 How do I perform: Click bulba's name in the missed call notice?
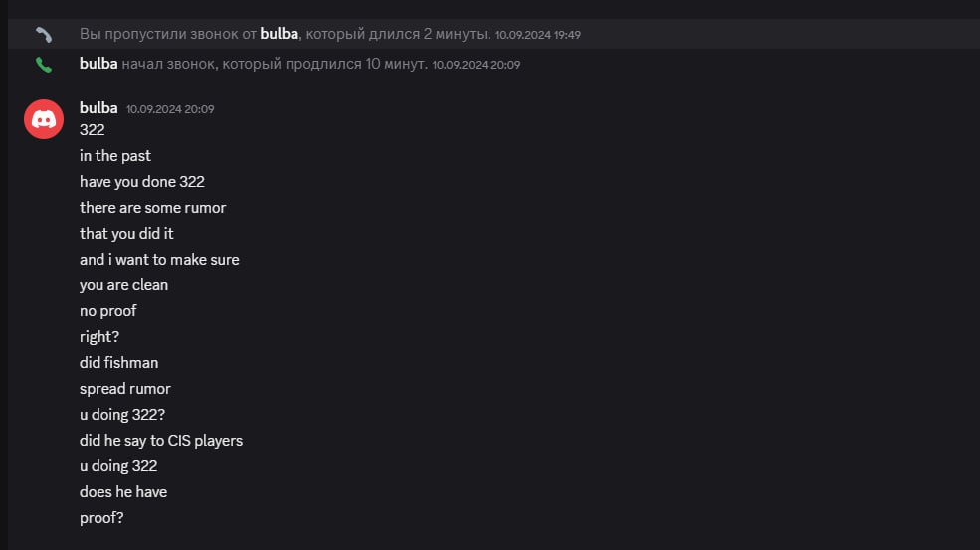[279, 34]
